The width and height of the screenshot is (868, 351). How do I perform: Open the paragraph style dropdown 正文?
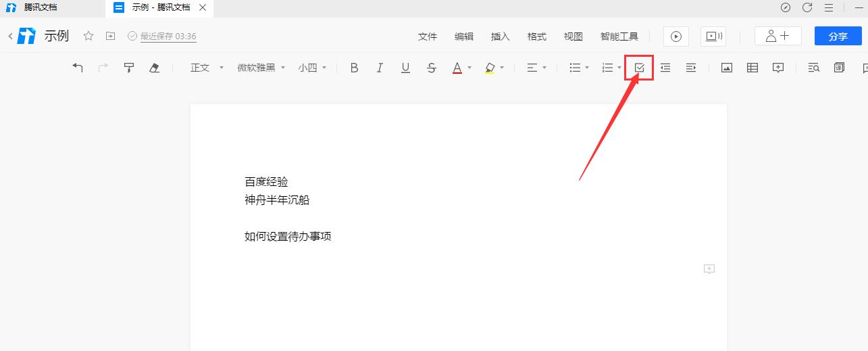(207, 68)
